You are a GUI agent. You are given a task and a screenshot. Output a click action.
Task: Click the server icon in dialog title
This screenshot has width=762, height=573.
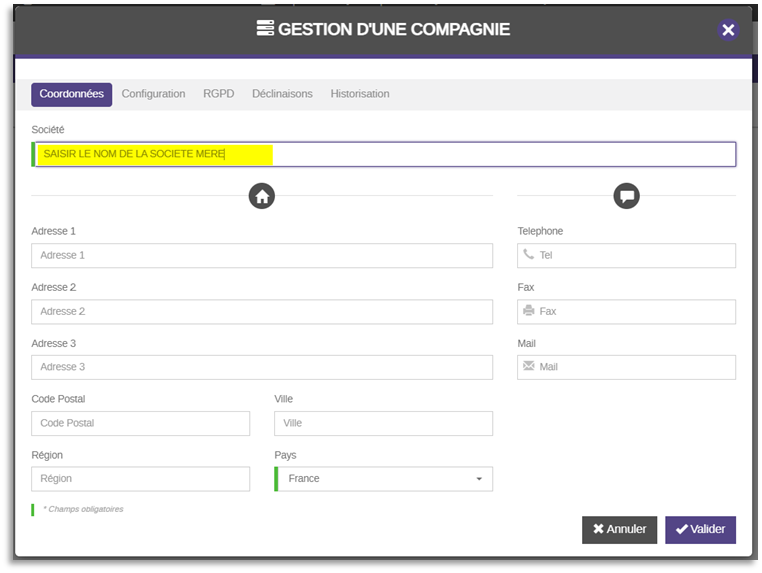click(265, 29)
